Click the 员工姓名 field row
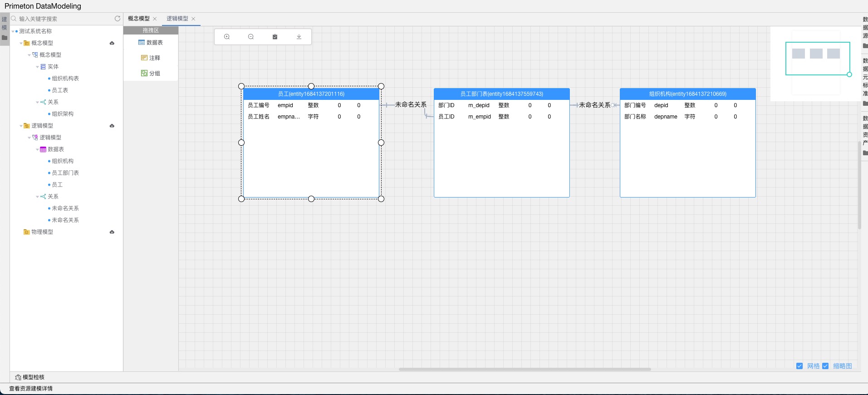868x395 pixels. point(311,117)
